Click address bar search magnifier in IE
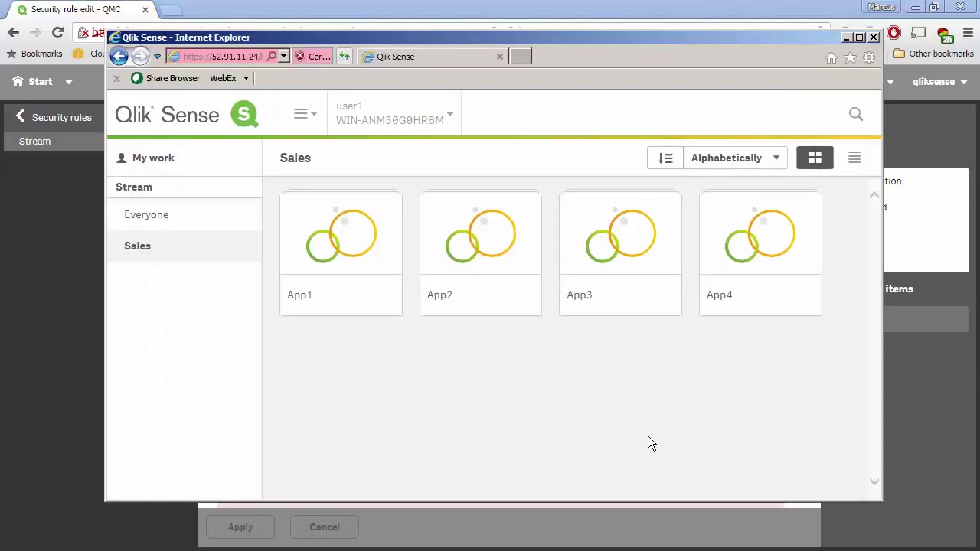Screen dimensions: 980x551 pos(272,56)
